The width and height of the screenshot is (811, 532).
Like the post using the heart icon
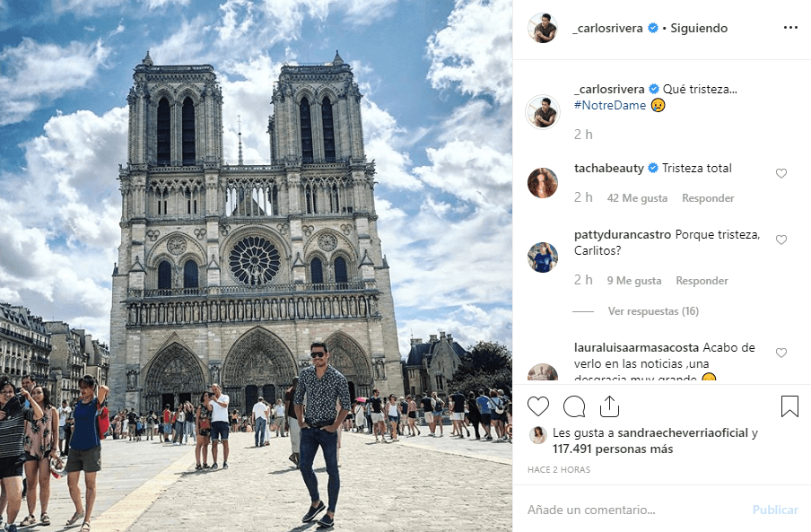coord(538,406)
